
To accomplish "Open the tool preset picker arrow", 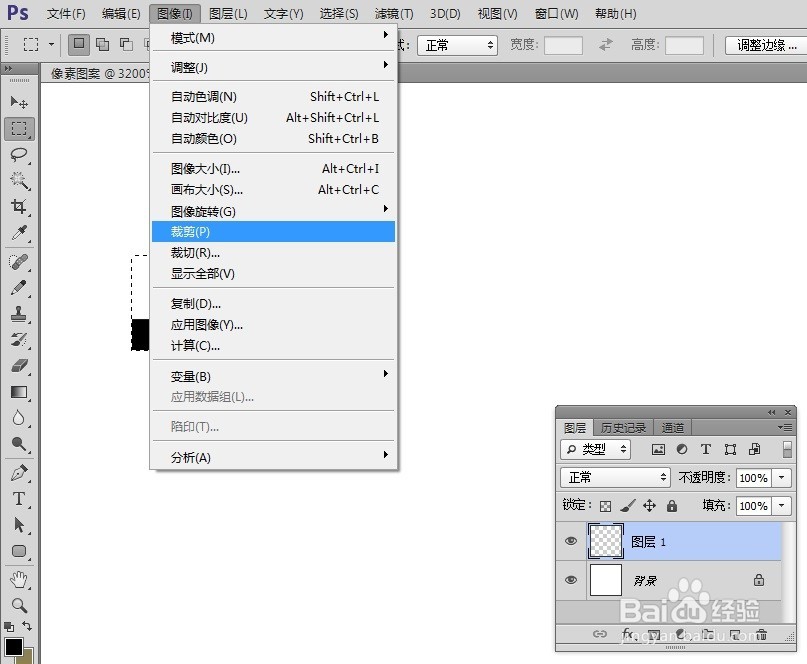I will click(51, 44).
